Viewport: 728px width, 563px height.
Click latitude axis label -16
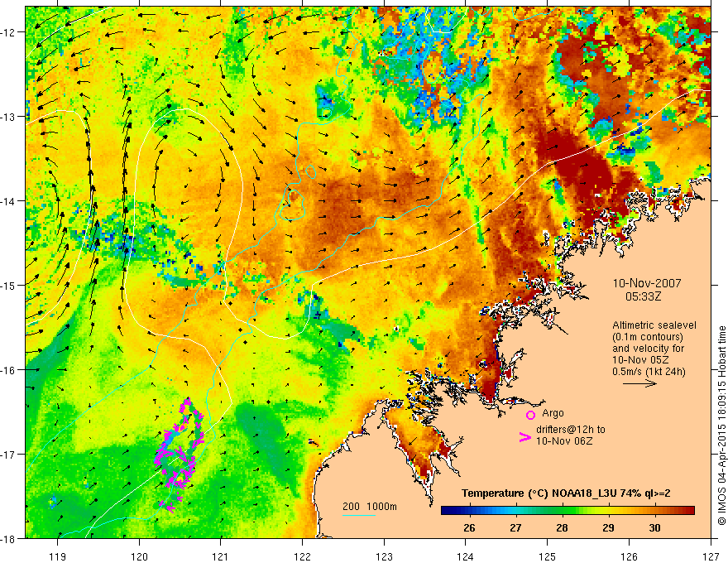[9, 370]
